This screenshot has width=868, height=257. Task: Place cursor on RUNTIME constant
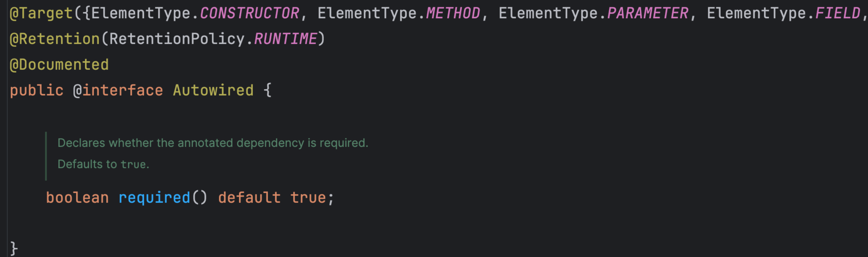[285, 39]
